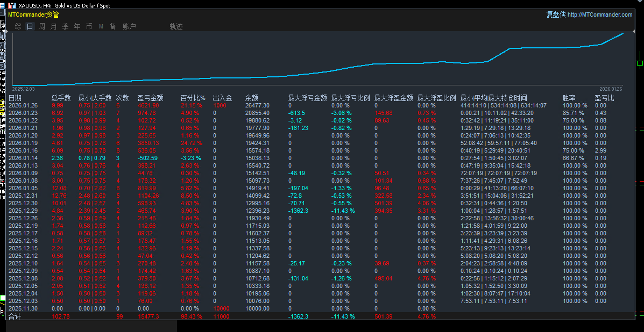
Task: Click the total lots value 102.78
Action: tap(61, 316)
